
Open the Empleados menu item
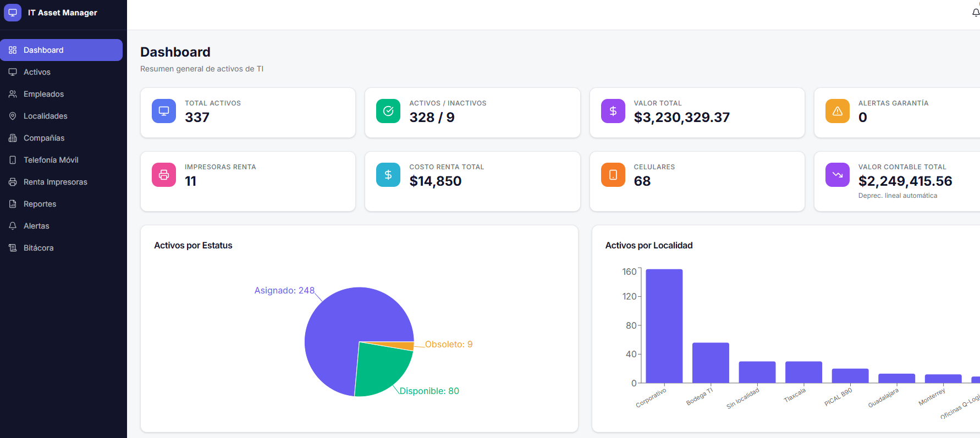[x=61, y=94]
